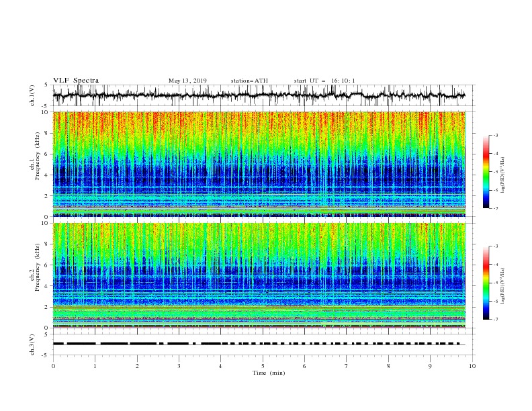This screenshot has height=411, width=532.
Task: Select the 'ch.1 Frequency (kHz)' axis label
Action: pyautogui.click(x=36, y=156)
